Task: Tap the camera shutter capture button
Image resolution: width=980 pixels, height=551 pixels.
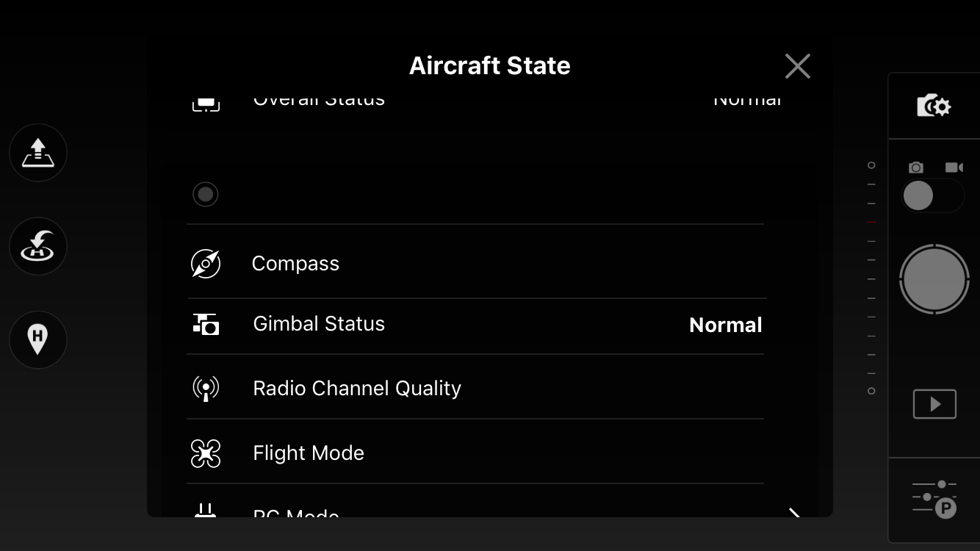Action: click(934, 280)
